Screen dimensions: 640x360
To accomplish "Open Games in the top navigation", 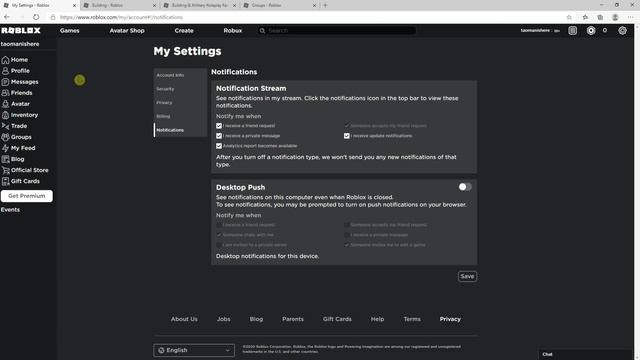I will tap(70, 31).
